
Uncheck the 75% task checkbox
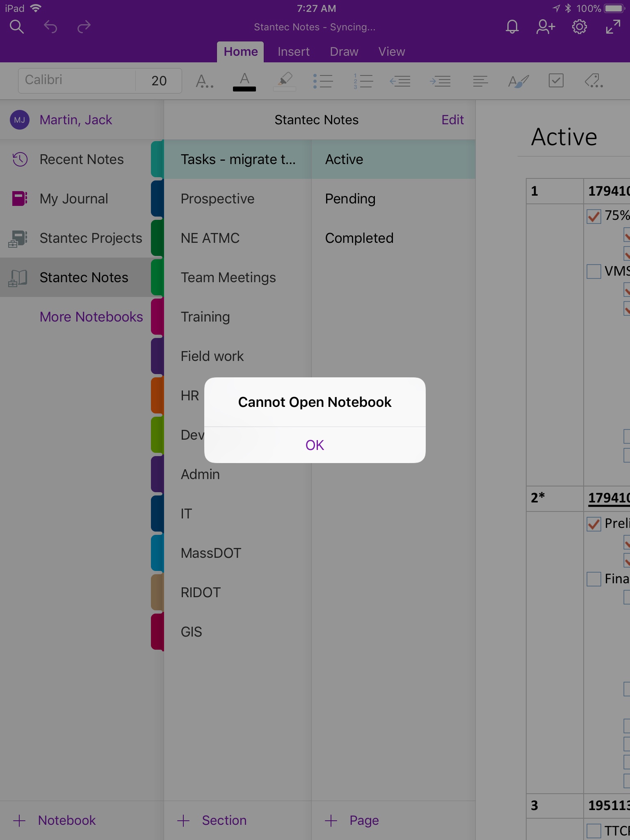pos(593,216)
